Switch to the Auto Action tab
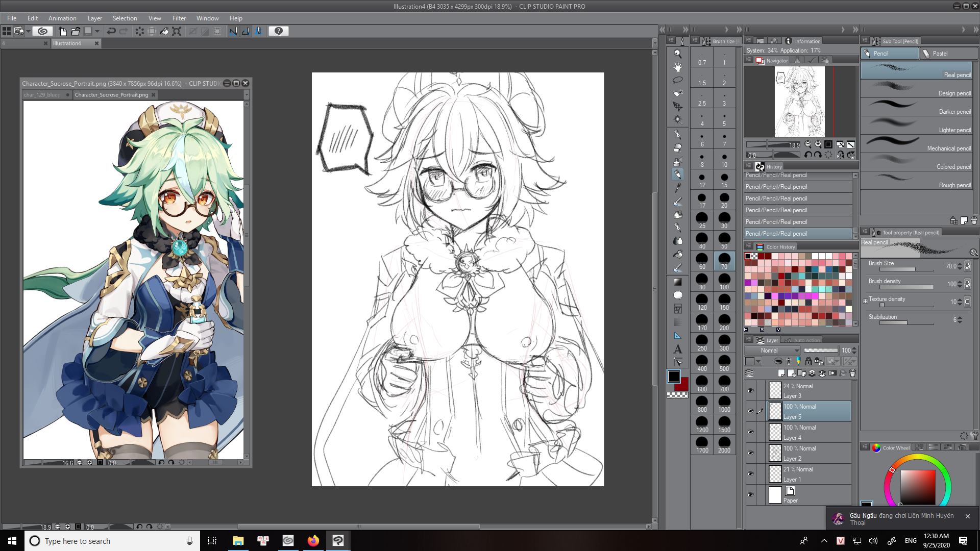Screen dimensions: 980x551 pos(802,340)
